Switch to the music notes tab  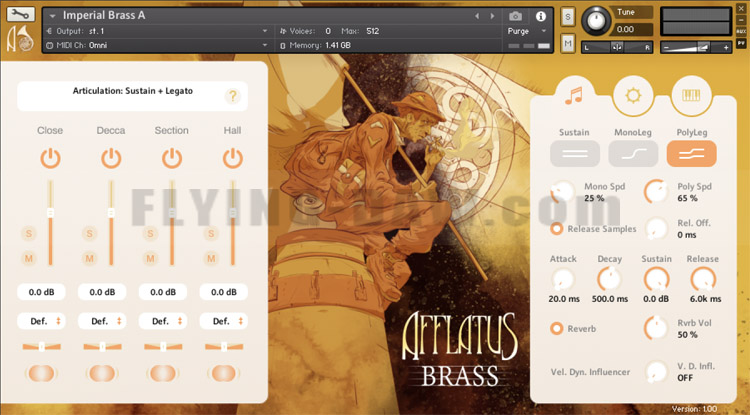pyautogui.click(x=574, y=96)
